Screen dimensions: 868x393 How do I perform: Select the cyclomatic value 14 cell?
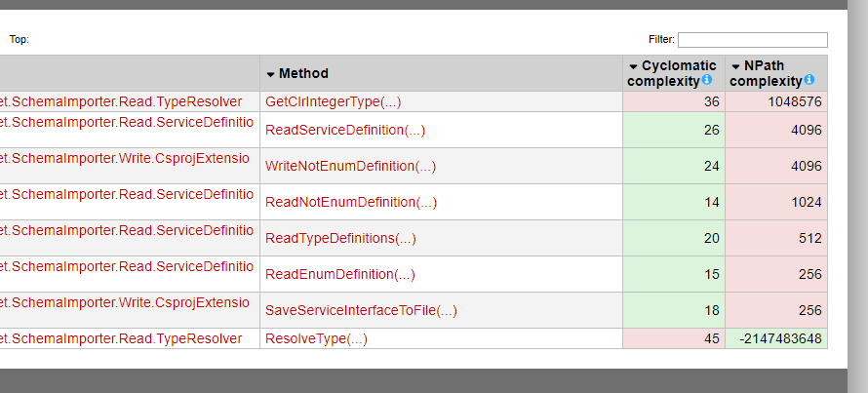[x=674, y=202]
